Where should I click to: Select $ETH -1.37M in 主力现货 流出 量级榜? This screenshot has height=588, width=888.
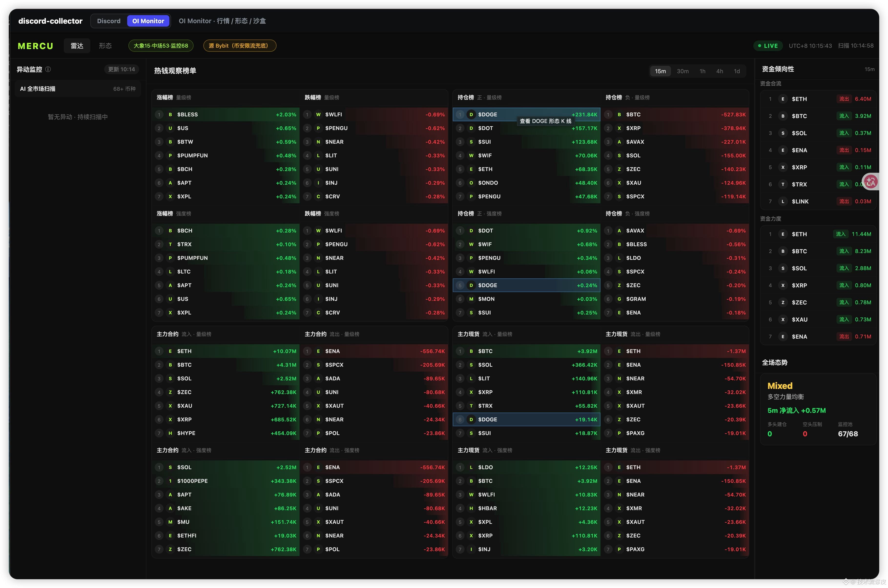pos(675,351)
